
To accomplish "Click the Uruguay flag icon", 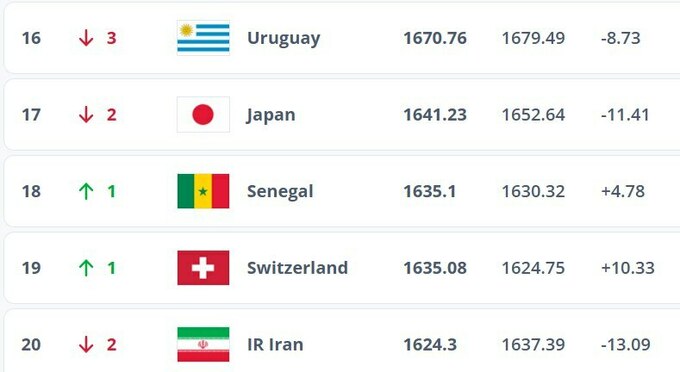I will [203, 38].
